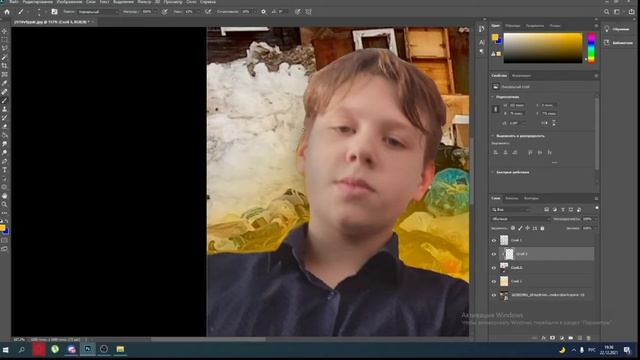The height and width of the screenshot is (360, 640).
Task: Open the Libraries panel button
Action: pyautogui.click(x=619, y=42)
